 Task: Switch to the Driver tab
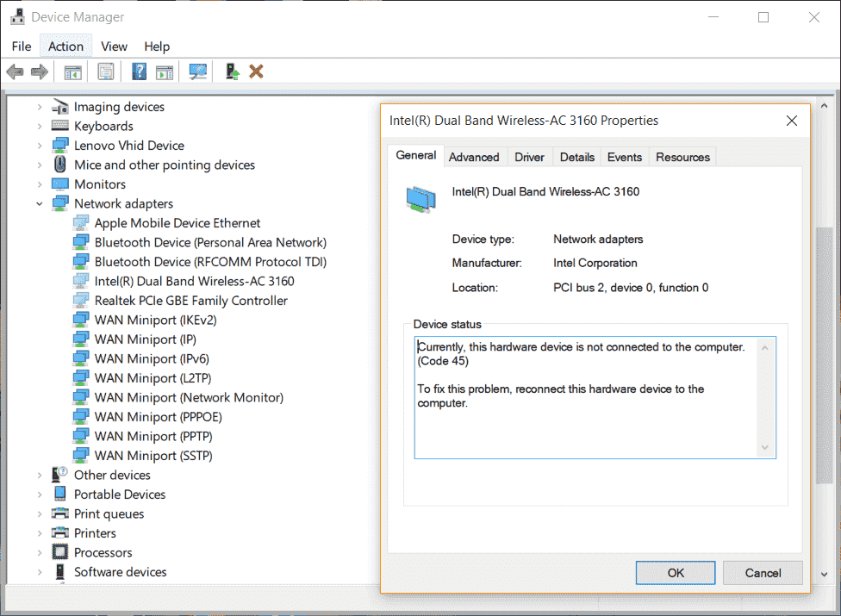pos(529,157)
